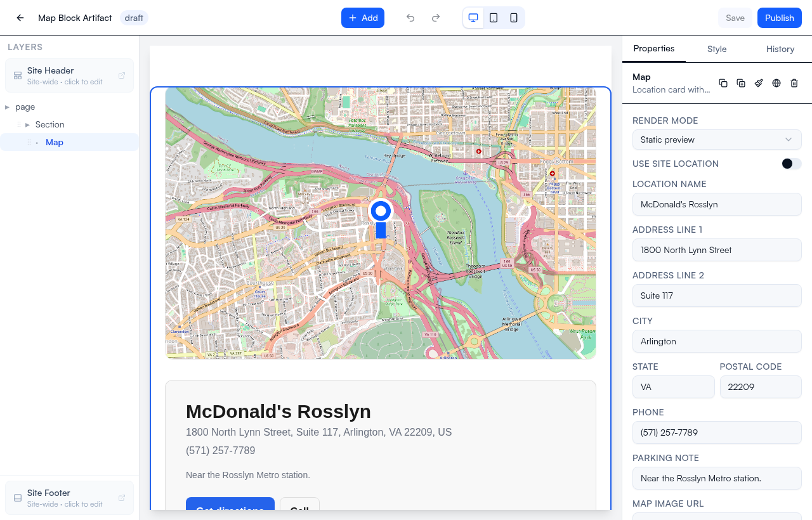Click the Add button

click(x=363, y=18)
